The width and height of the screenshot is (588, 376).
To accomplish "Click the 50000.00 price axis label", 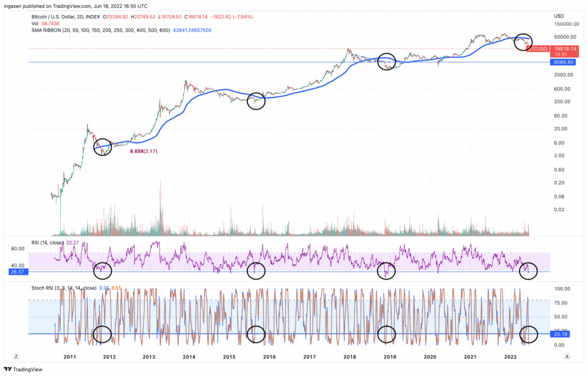I will coord(565,37).
